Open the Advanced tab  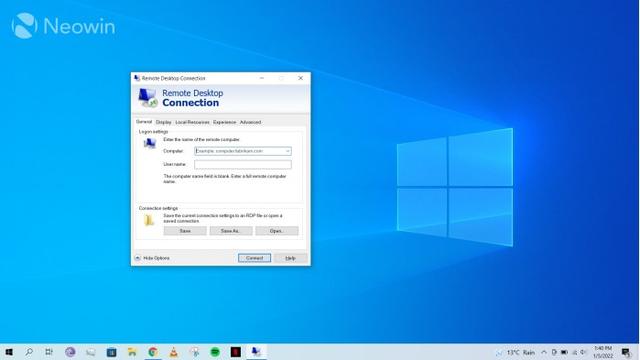click(x=250, y=122)
